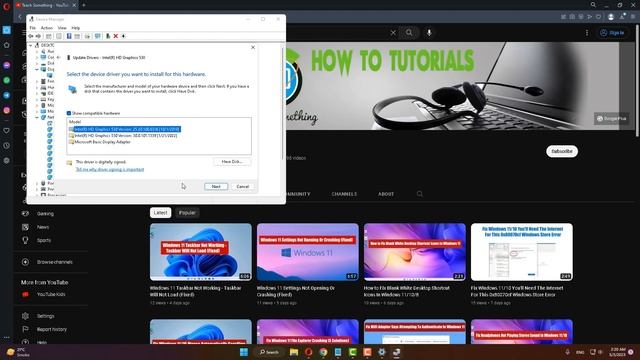
Task: Collapse the DESKTOP root node in device tree
Action: click(31, 45)
